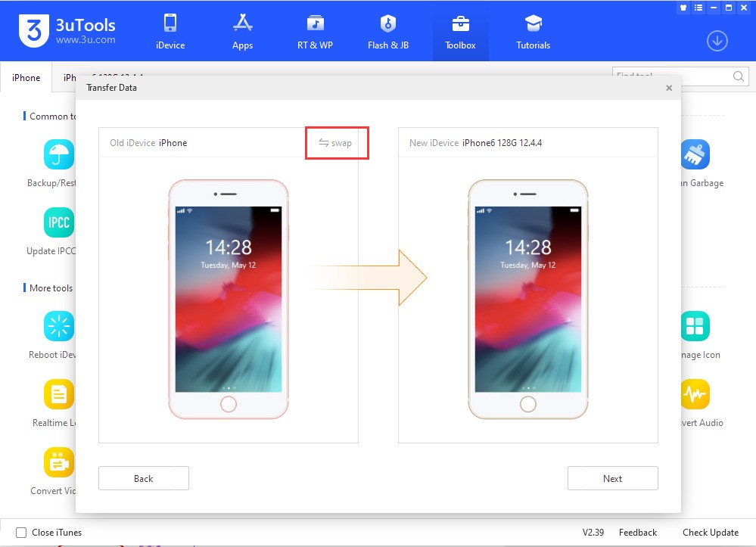Click the 'Old iDevice' label
This screenshot has height=547, width=756.
[132, 143]
